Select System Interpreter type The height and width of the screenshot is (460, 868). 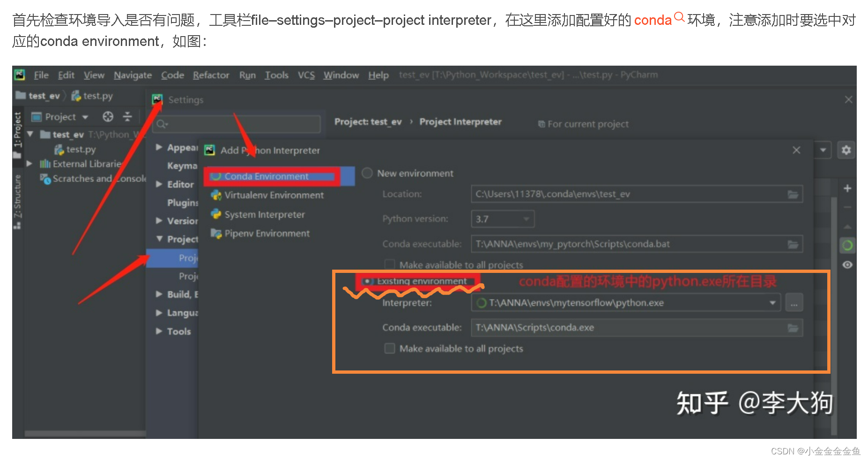(258, 214)
